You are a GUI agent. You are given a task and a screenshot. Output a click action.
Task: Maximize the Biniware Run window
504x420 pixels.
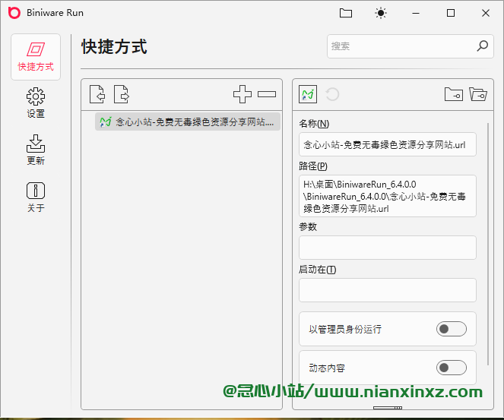(x=451, y=13)
